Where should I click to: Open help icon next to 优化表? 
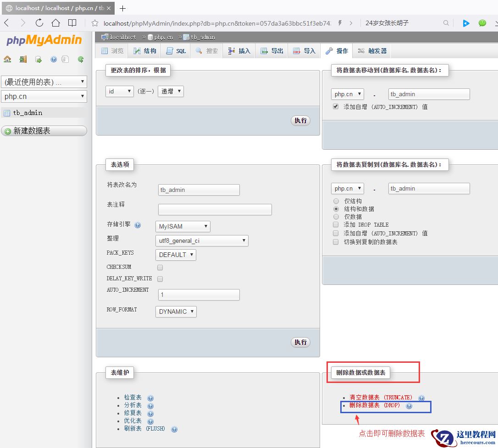tap(150, 421)
